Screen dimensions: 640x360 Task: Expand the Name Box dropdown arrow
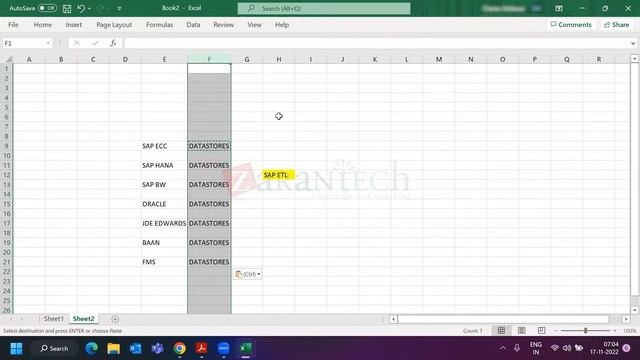[48, 43]
